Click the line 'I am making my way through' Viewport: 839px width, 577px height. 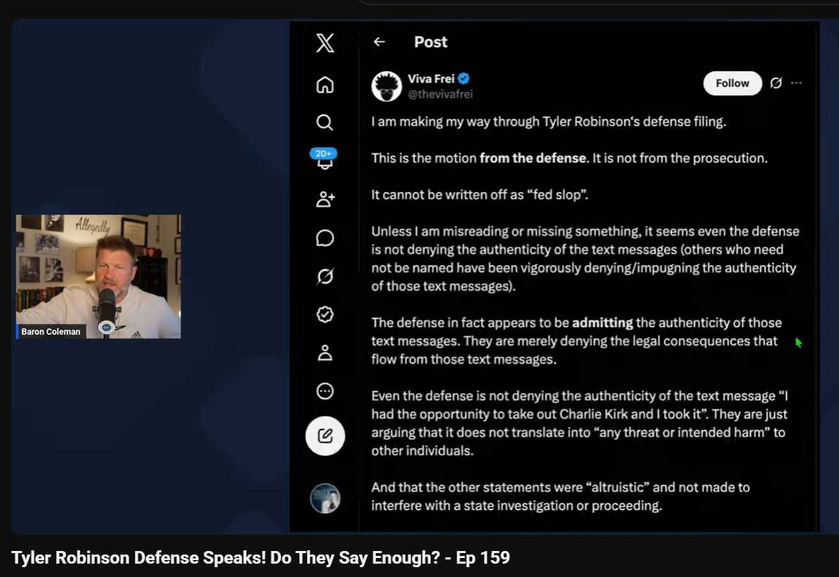tap(548, 122)
